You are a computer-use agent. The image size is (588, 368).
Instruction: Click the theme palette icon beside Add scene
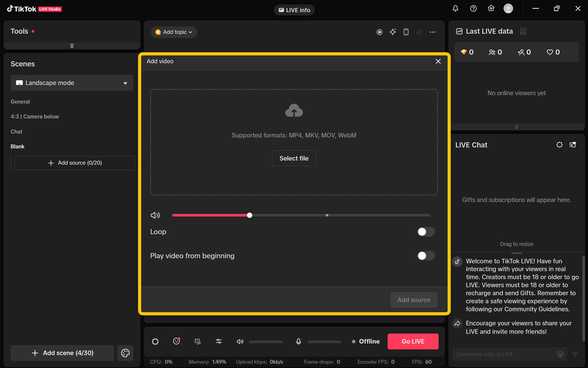(125, 353)
